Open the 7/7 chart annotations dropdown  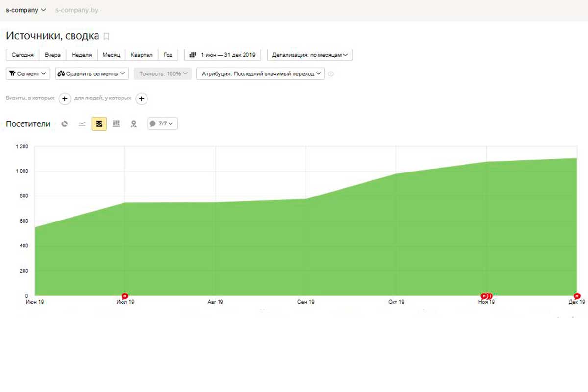tap(163, 124)
